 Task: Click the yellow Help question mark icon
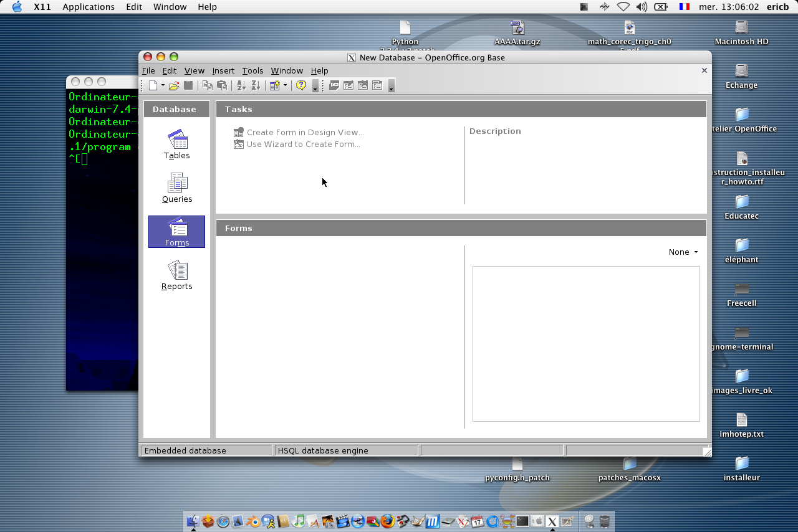(x=301, y=85)
